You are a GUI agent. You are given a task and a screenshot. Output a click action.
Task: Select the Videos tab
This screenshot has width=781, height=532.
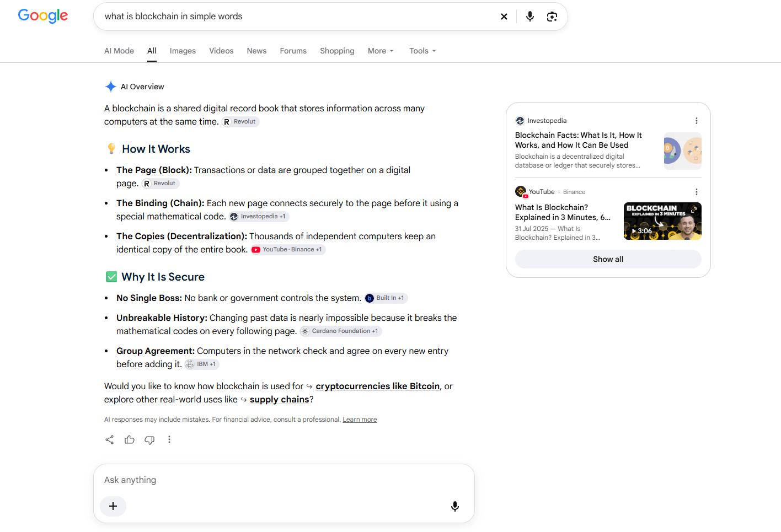coord(221,51)
